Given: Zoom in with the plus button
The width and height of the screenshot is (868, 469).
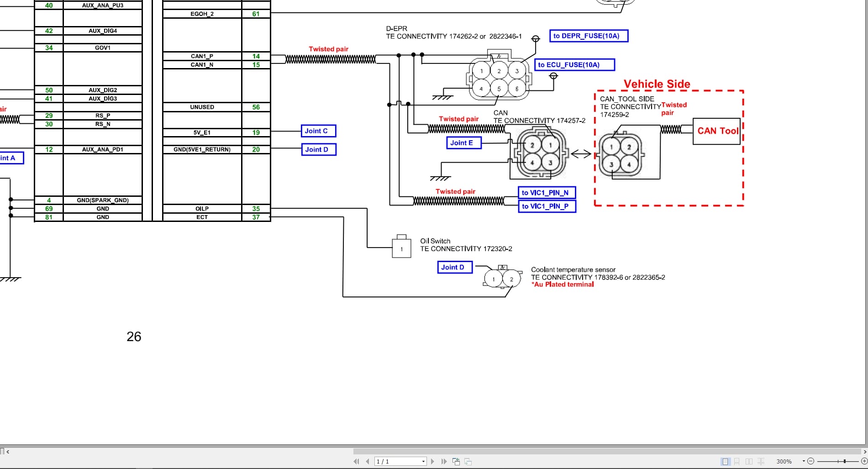Looking at the screenshot, I should click(864, 462).
